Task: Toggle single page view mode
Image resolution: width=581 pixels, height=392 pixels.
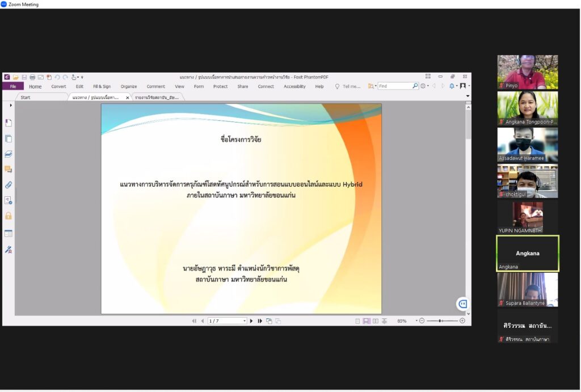Action: point(357,321)
